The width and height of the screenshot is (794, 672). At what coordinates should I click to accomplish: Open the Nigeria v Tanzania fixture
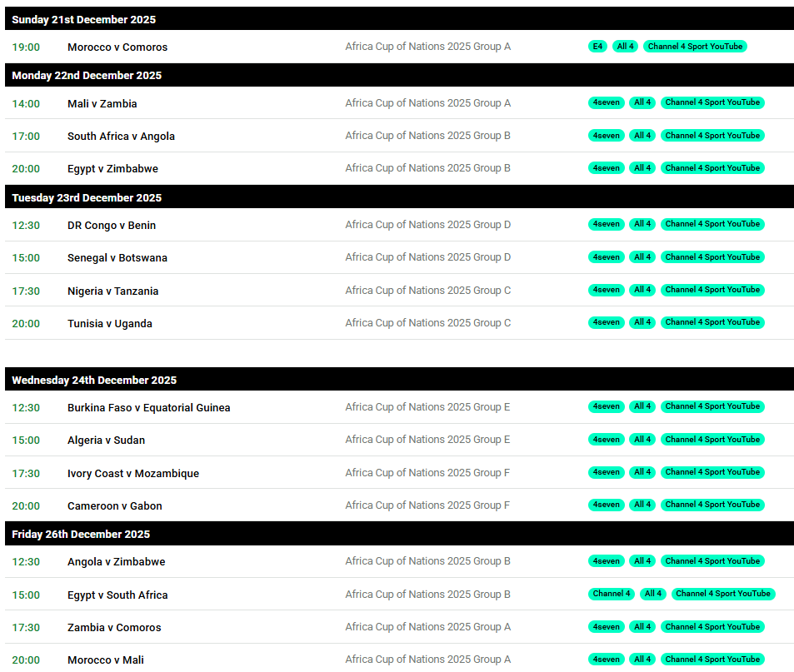point(113,291)
